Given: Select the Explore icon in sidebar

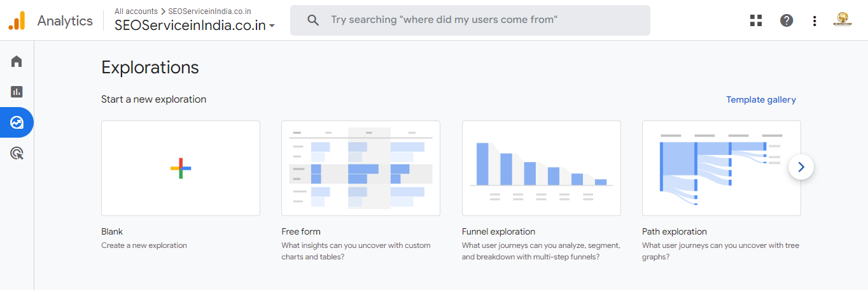Looking at the screenshot, I should [17, 122].
